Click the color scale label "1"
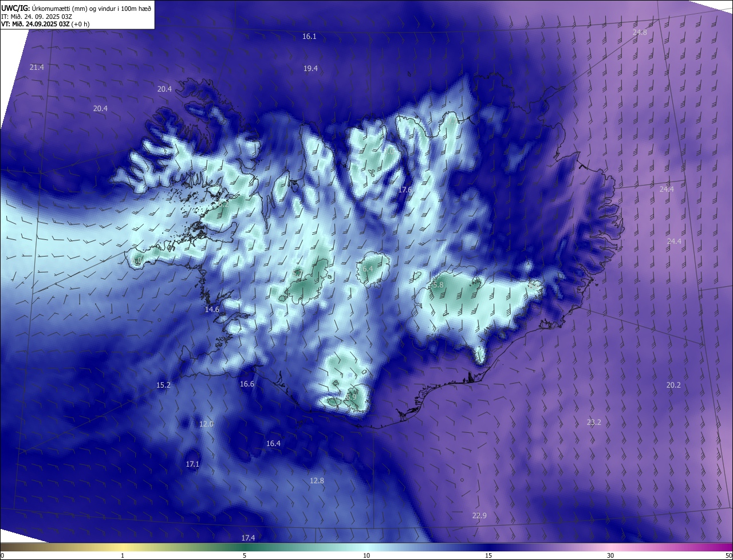Screen dimensions: 733x560 click(123, 555)
